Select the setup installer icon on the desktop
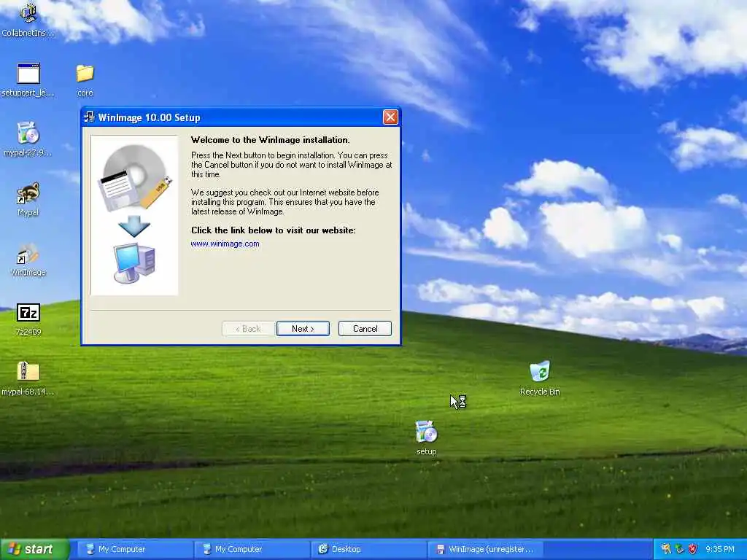This screenshot has height=560, width=747. [x=426, y=437]
